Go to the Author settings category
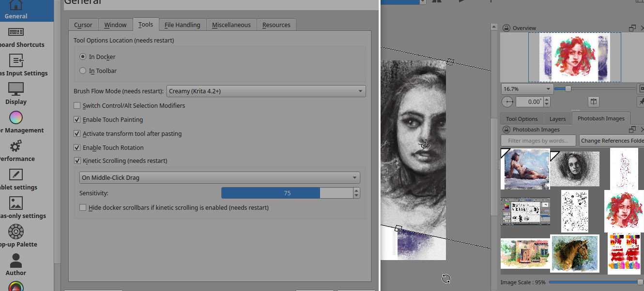The width and height of the screenshot is (644, 291). [x=16, y=265]
